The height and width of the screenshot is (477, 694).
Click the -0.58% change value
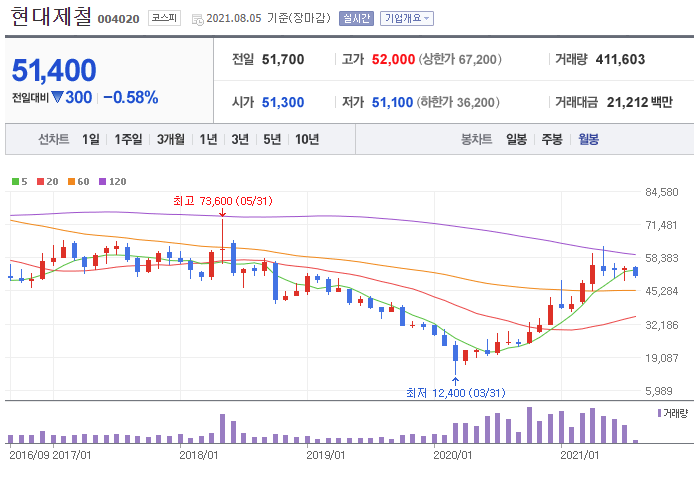[131, 97]
